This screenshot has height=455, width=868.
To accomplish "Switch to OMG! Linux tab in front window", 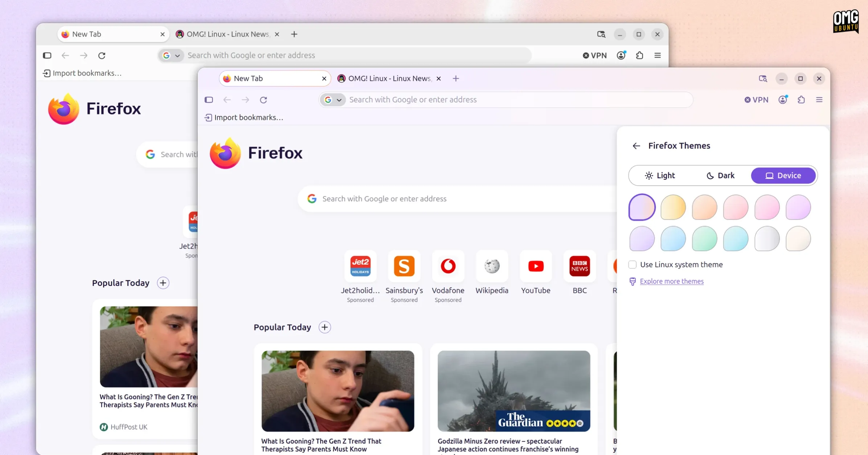I will pyautogui.click(x=389, y=78).
